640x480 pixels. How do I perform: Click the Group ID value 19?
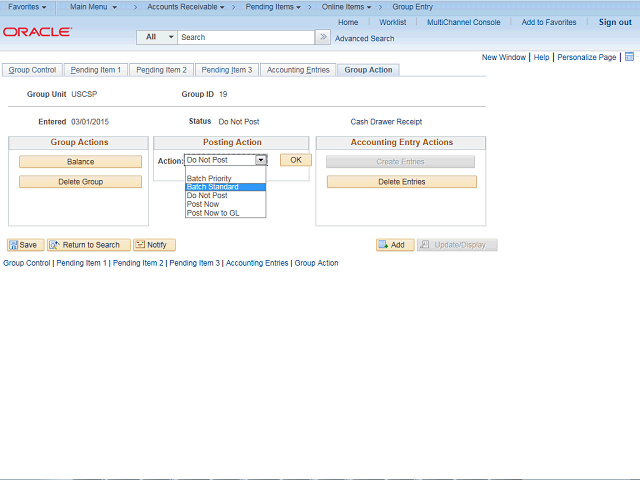(x=223, y=94)
